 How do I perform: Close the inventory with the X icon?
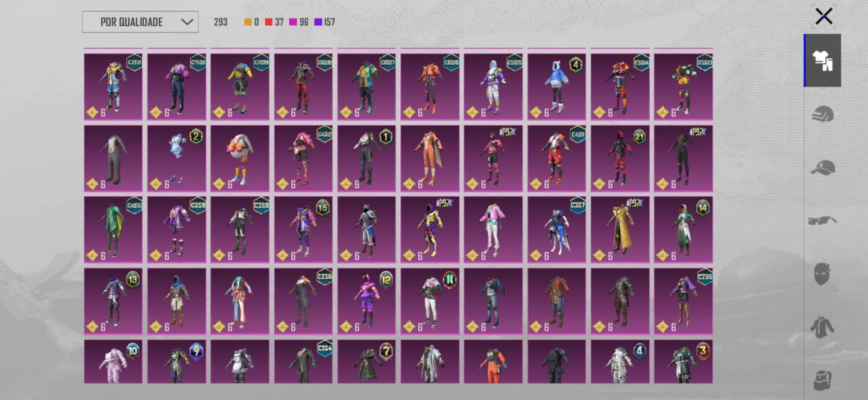coord(823,16)
